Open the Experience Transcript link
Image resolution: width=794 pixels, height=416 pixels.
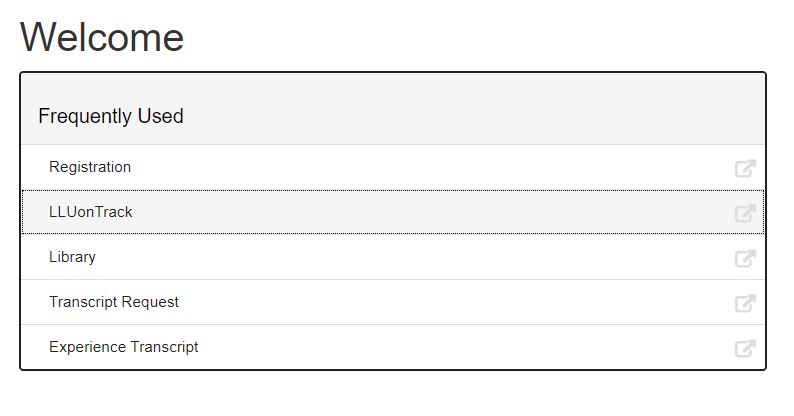click(x=124, y=347)
